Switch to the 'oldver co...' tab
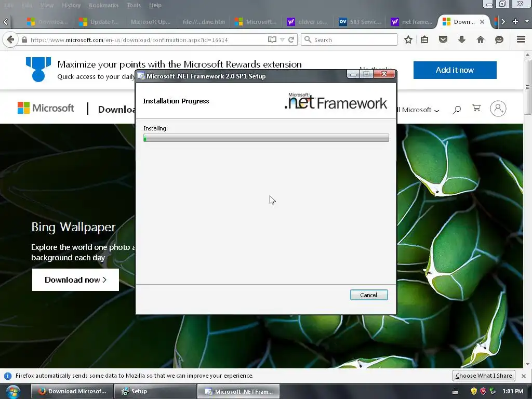Screen dimensions: 532x399 [308, 22]
